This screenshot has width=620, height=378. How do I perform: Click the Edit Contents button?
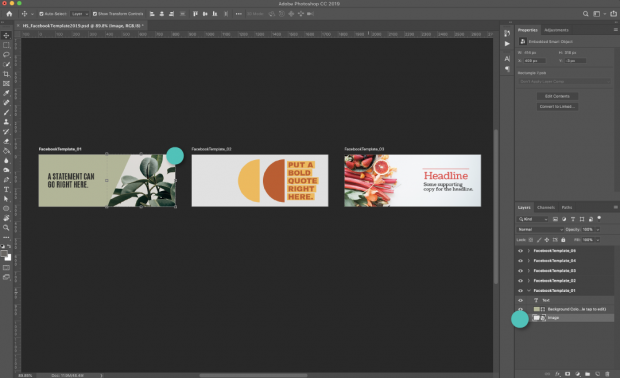coord(557,96)
